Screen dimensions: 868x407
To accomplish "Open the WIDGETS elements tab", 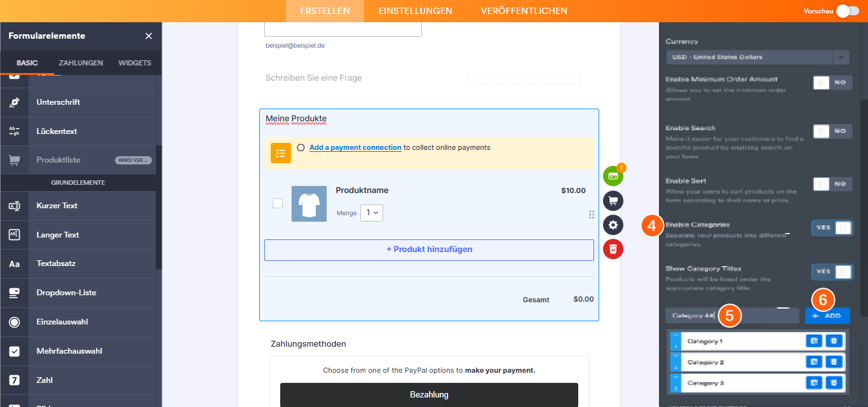I will coord(135,63).
